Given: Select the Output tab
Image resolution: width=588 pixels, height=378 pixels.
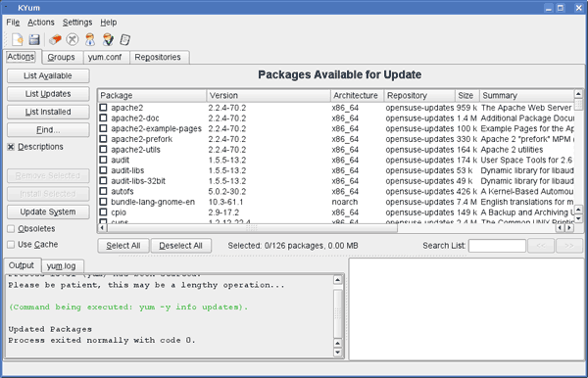Looking at the screenshot, I should pyautogui.click(x=22, y=265).
